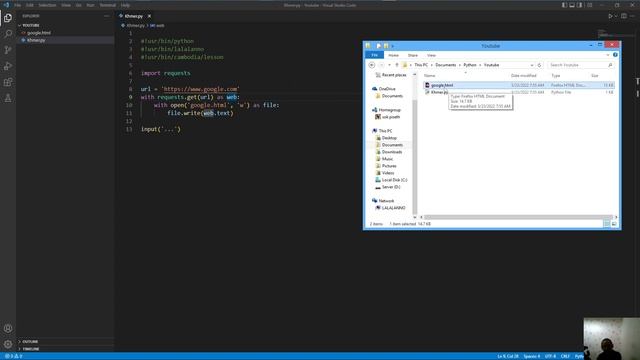The width and height of the screenshot is (640, 360).
Task: Open the Terminal menu in VS Code
Action: 108,5
